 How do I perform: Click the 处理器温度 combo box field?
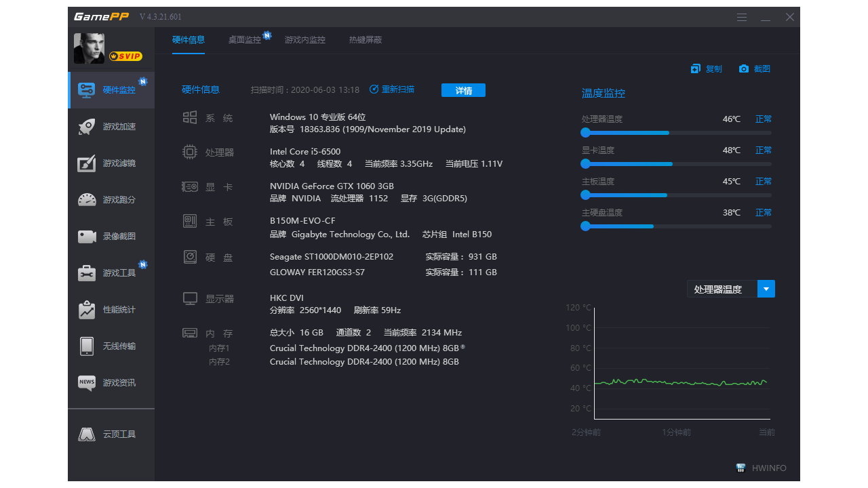pyautogui.click(x=722, y=289)
